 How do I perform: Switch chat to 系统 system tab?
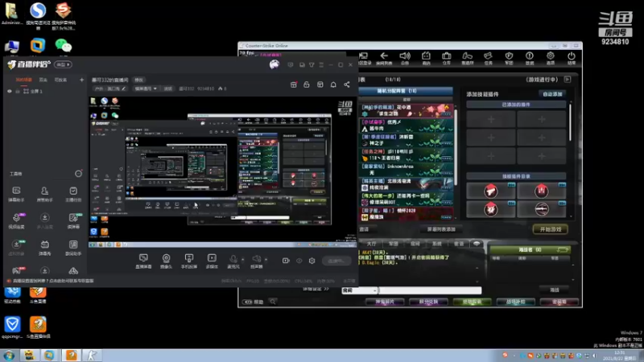click(436, 244)
